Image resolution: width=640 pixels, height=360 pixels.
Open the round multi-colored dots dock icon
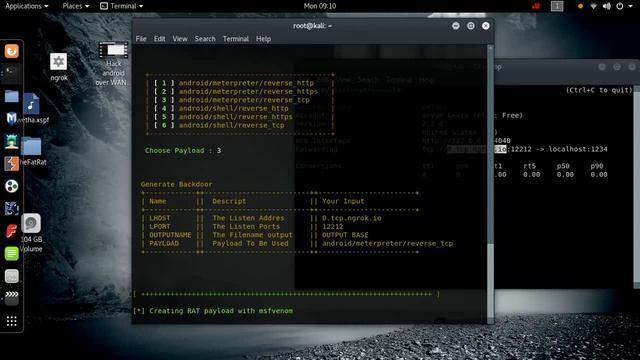pyautogui.click(x=11, y=186)
